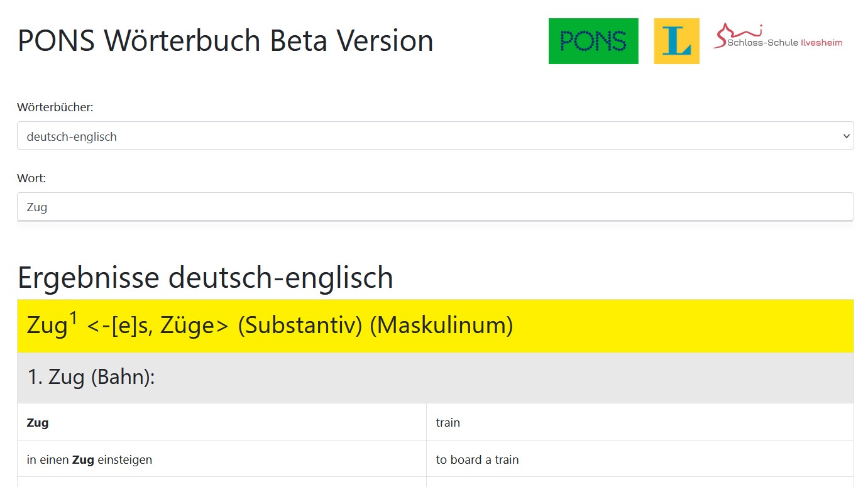Click the word Zug in yellow header
The image size is (868, 487).
pos(47,327)
